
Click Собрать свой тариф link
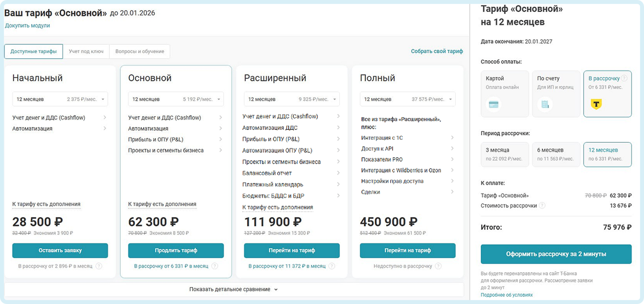click(x=437, y=51)
